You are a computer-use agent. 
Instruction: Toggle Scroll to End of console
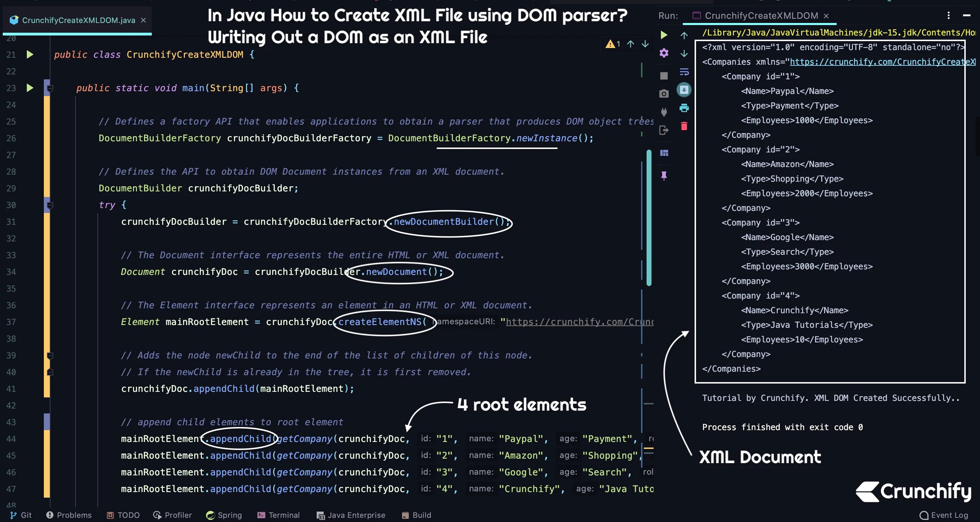click(684, 90)
